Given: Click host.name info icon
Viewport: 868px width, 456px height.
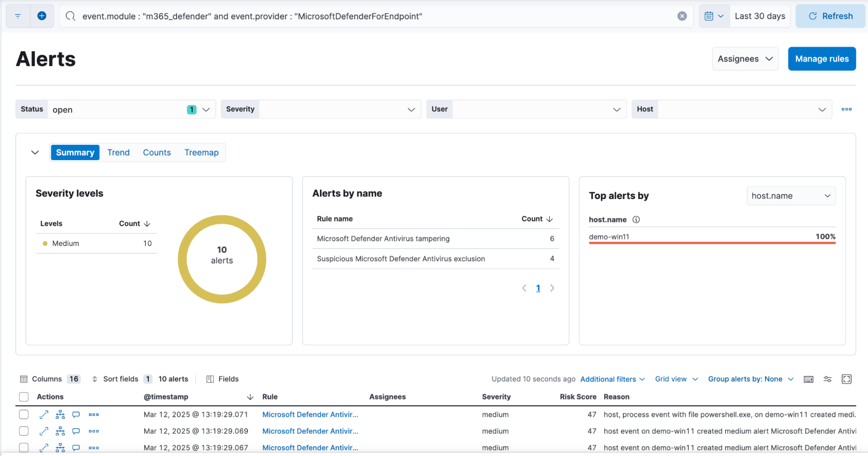Looking at the screenshot, I should click(x=636, y=220).
